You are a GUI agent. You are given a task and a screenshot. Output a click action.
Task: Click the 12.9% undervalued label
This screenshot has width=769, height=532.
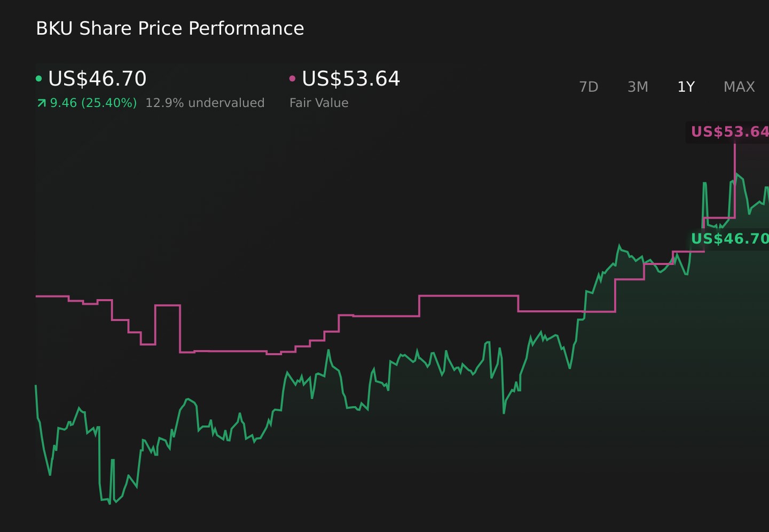205,103
